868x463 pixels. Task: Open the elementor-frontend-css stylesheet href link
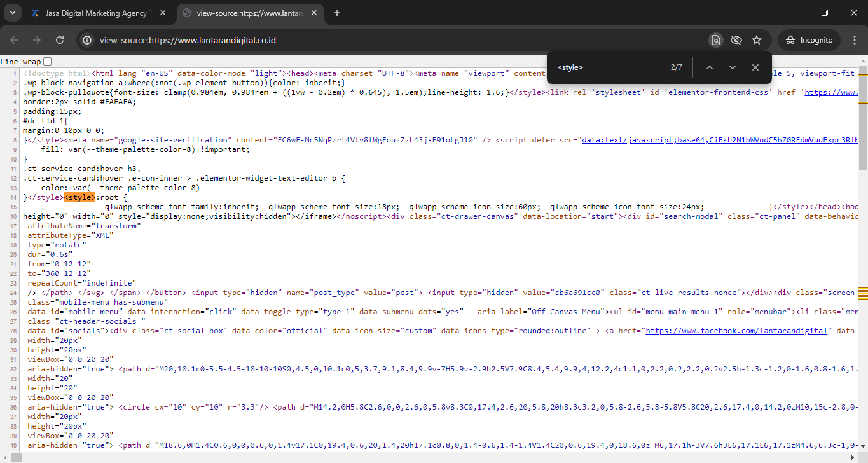(x=831, y=92)
